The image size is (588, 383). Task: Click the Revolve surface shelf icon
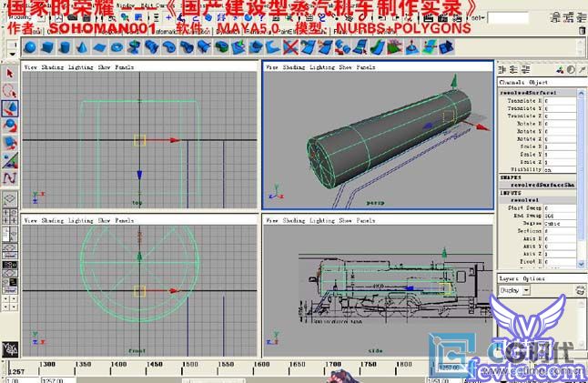[135, 47]
